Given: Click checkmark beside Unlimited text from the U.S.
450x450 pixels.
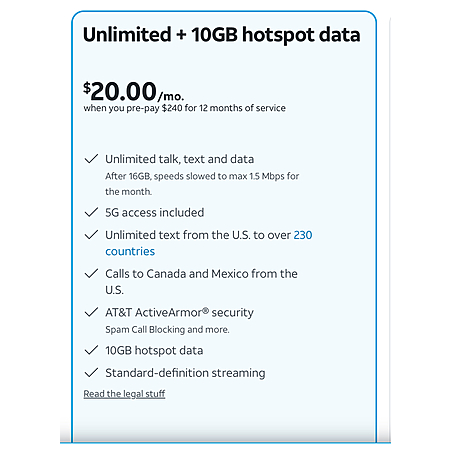Looking at the screenshot, I should 91,235.
